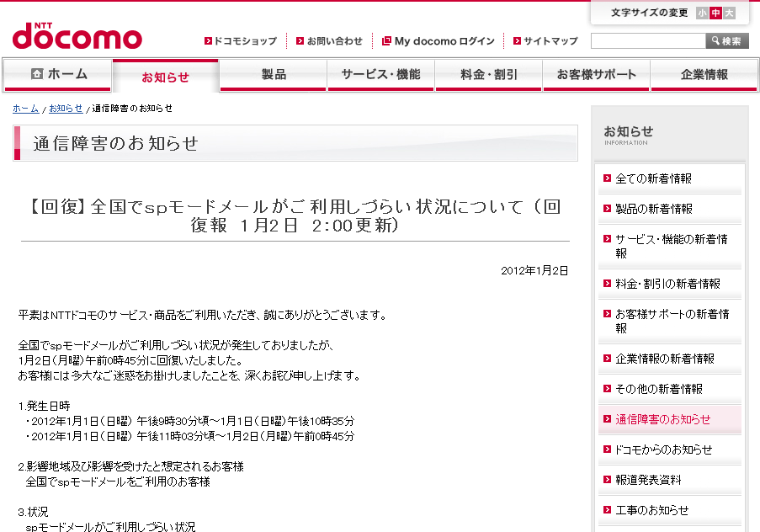Click arrow icon beside サービス・機能の新着情報
Image resolution: width=760 pixels, height=532 pixels.
tap(607, 238)
